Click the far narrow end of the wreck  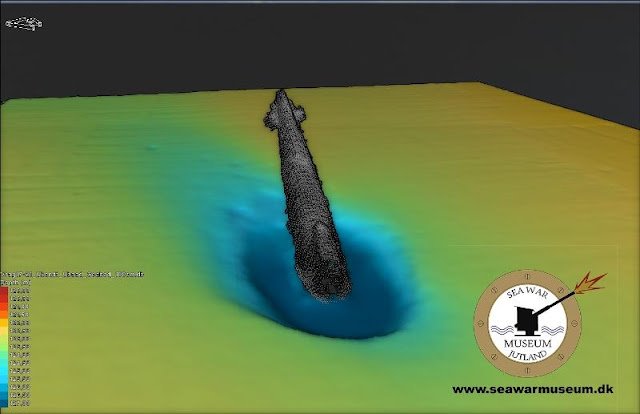coord(281,98)
